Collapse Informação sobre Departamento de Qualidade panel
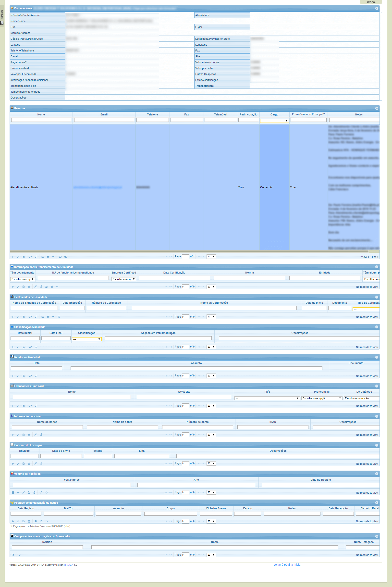 click(377, 267)
